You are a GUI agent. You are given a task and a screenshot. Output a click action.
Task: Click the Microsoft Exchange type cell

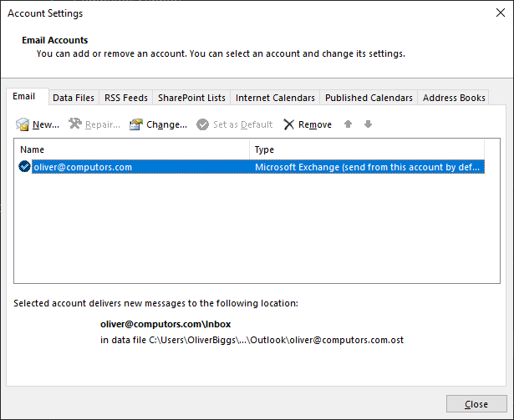367,167
